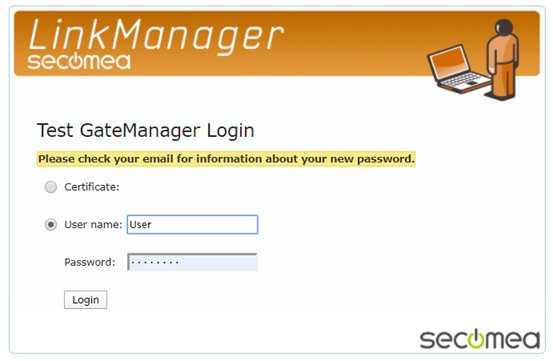Click the power symbol in banner secomea logo

point(75,61)
